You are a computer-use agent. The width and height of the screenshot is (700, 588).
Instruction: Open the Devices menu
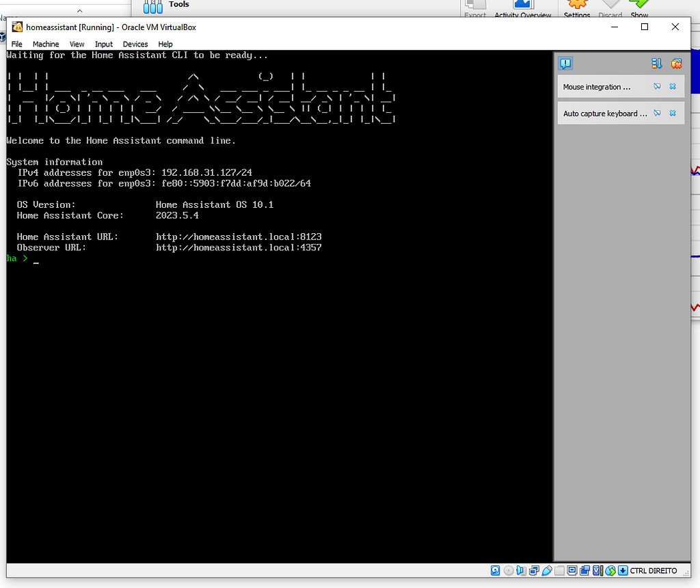[x=135, y=44]
